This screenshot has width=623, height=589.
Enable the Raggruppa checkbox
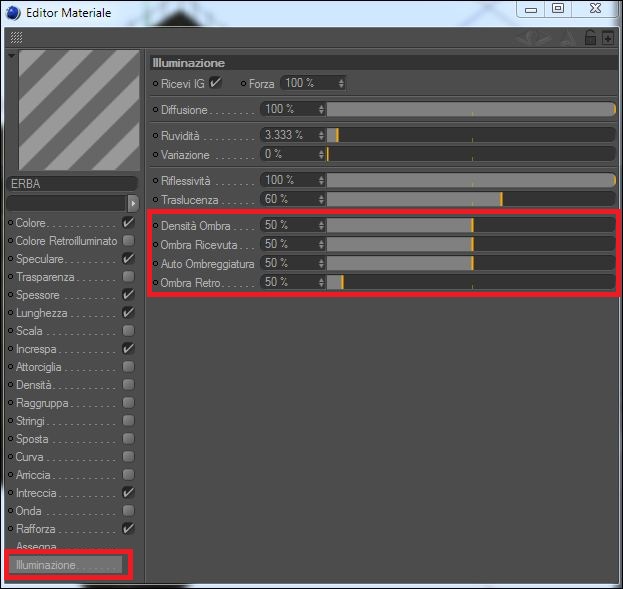click(128, 403)
